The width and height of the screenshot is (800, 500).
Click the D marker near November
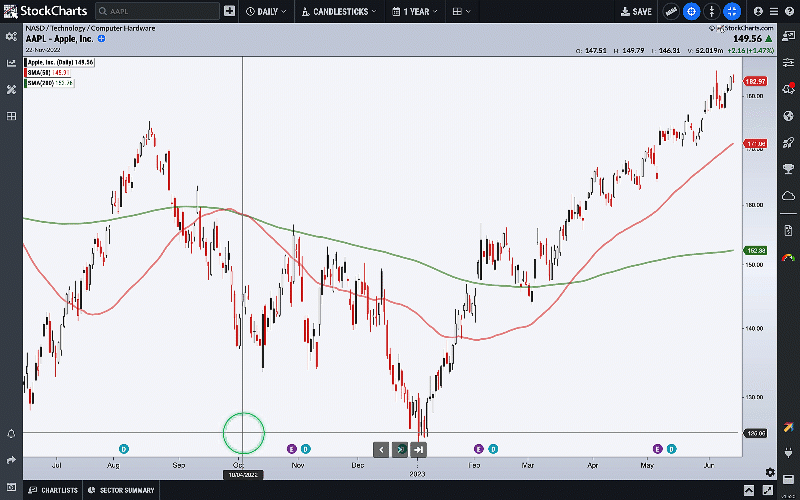[x=306, y=449]
